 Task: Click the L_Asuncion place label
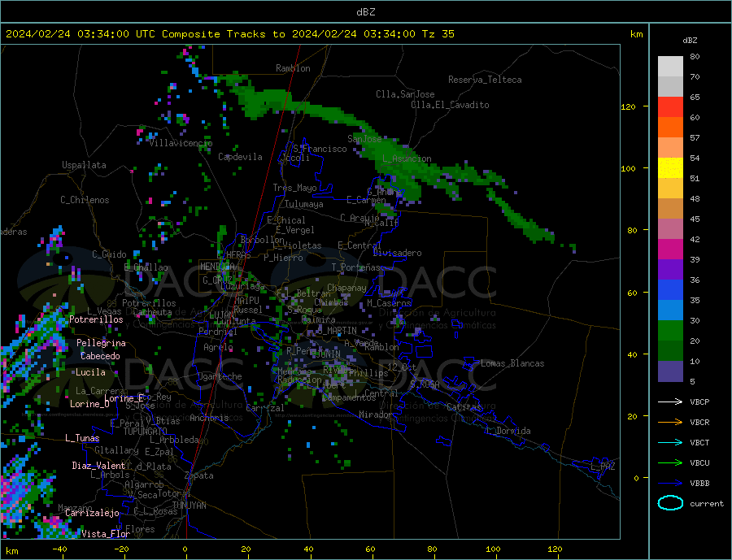coord(407,158)
